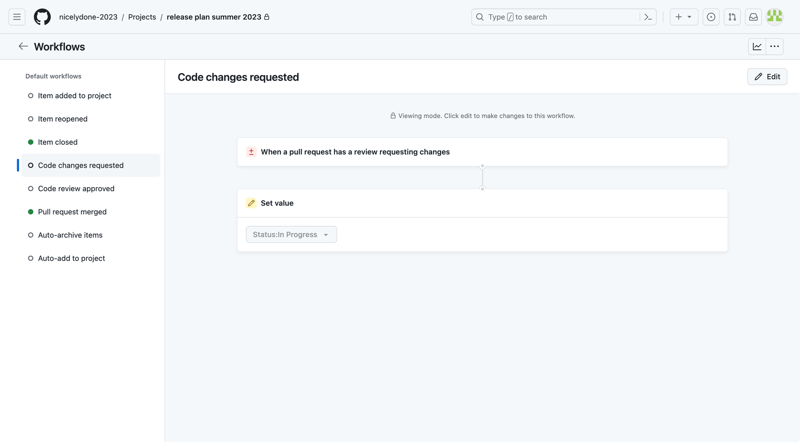Select the Pull request merged workflow
This screenshot has height=442, width=800.
[x=90, y=212]
